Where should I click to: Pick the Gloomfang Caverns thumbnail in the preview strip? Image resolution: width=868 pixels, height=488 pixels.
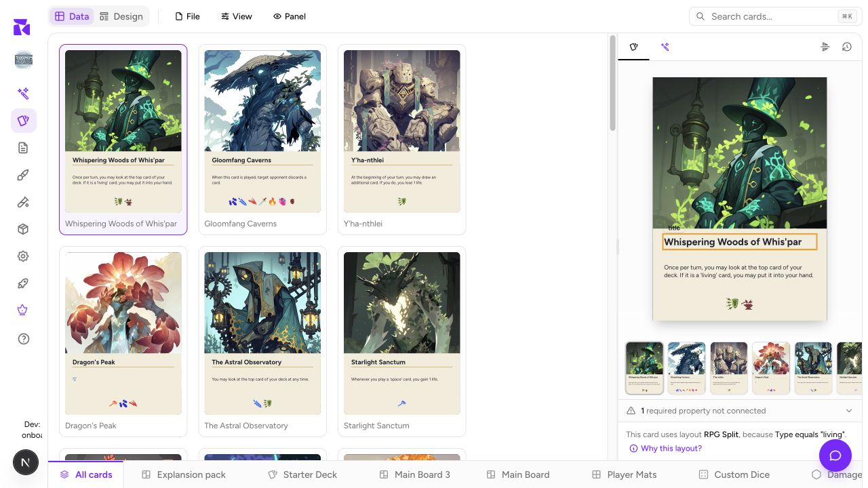tap(686, 368)
